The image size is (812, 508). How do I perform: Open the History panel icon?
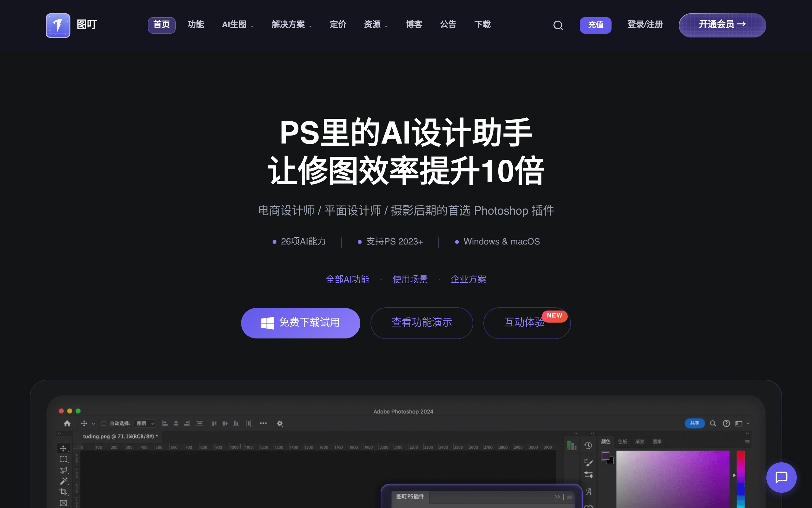point(588,445)
